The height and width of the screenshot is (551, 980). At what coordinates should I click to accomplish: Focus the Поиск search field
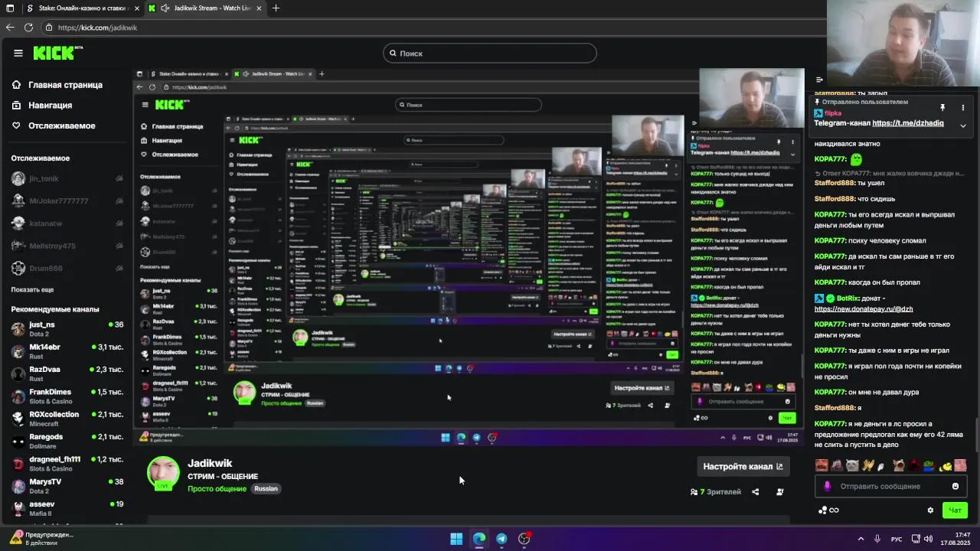(490, 53)
